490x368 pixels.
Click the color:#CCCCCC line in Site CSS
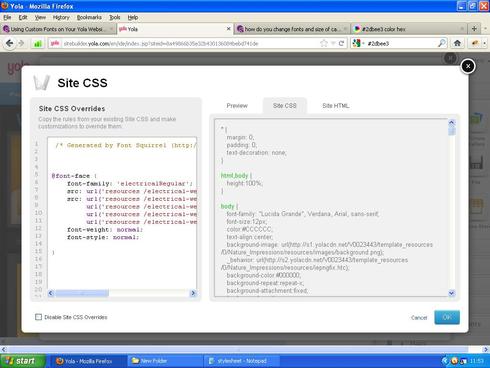point(249,229)
